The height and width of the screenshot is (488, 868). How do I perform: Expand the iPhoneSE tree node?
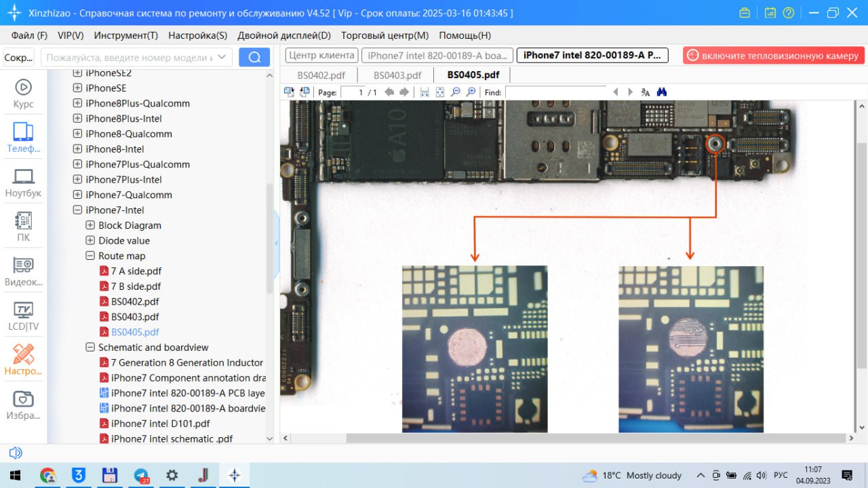tap(77, 88)
